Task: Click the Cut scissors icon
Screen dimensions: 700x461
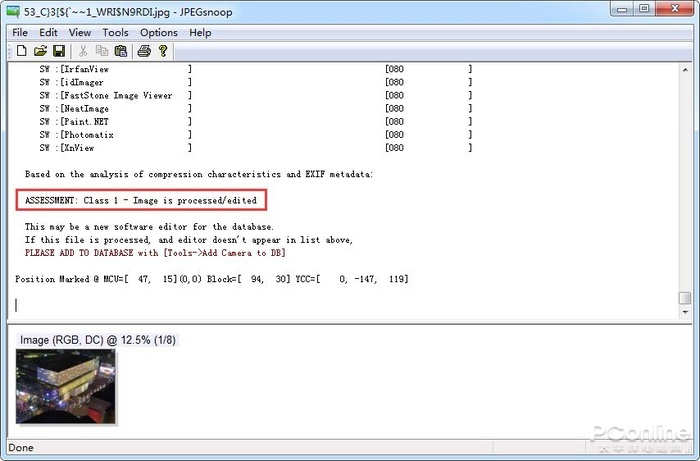Action: 83,51
